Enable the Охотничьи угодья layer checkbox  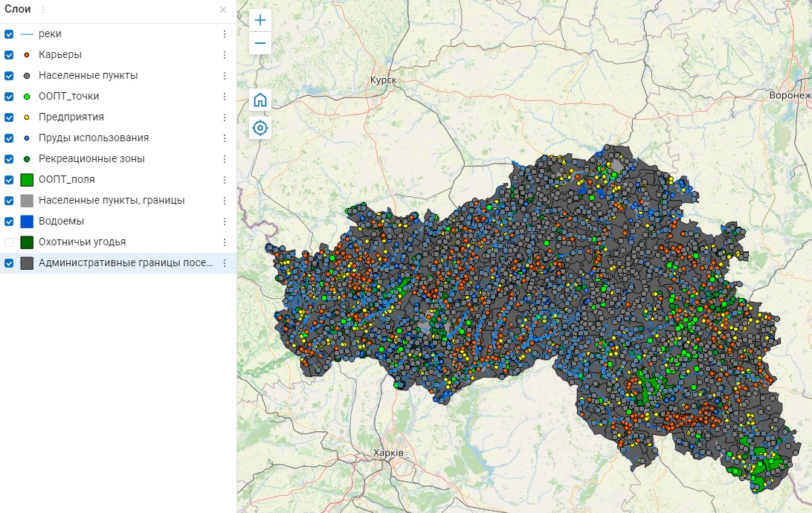tap(9, 242)
